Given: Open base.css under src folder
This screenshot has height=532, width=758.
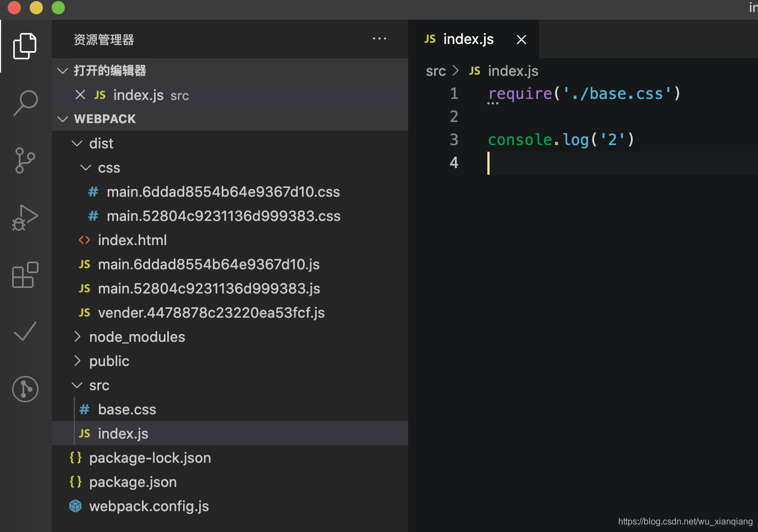Looking at the screenshot, I should point(127,409).
